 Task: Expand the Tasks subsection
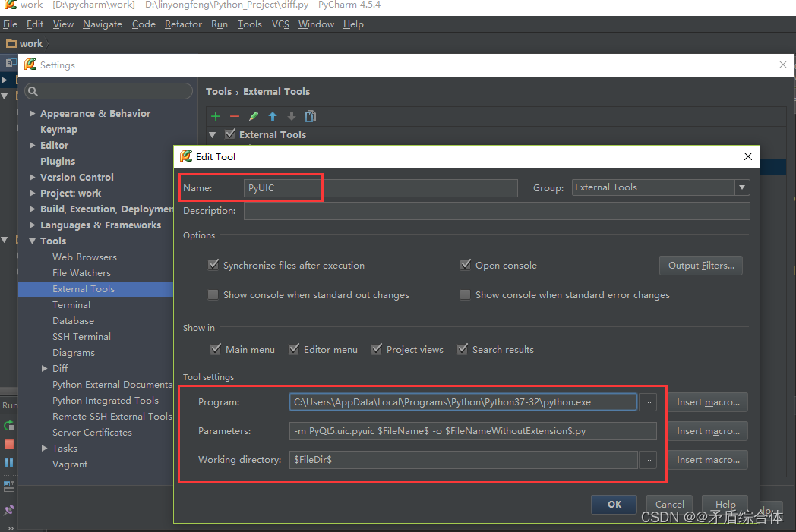45,449
